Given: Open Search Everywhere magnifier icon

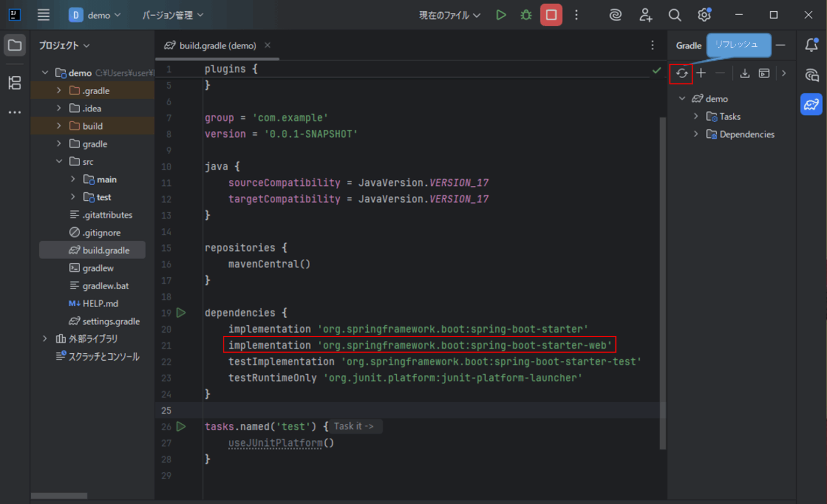Looking at the screenshot, I should (675, 15).
